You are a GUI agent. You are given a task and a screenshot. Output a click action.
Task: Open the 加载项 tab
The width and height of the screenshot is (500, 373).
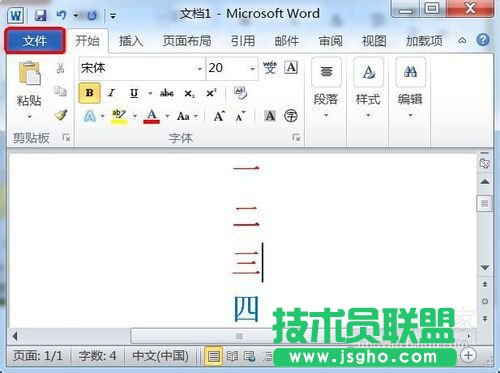click(x=424, y=41)
